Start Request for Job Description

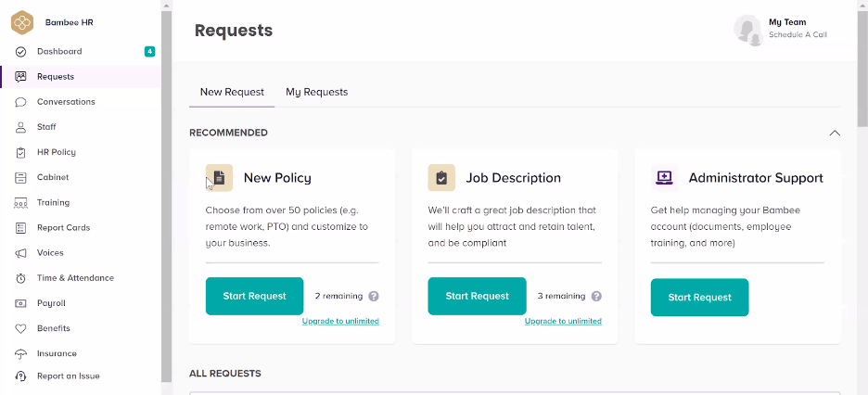[477, 297]
